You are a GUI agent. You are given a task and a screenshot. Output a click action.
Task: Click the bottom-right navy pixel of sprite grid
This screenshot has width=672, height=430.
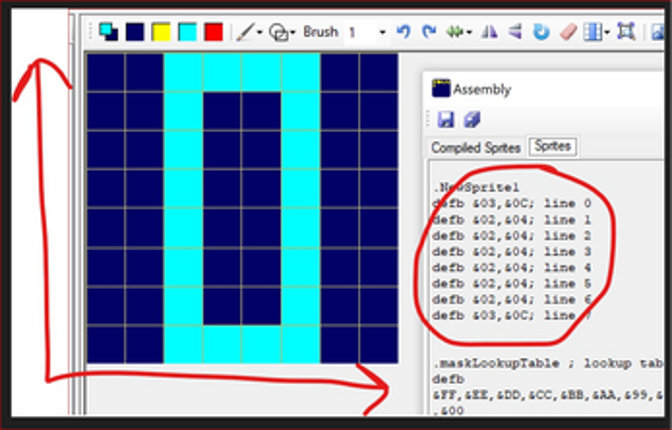[x=379, y=345]
